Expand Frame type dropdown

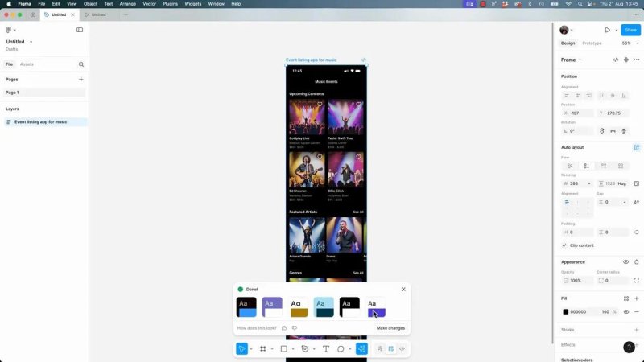(580, 60)
